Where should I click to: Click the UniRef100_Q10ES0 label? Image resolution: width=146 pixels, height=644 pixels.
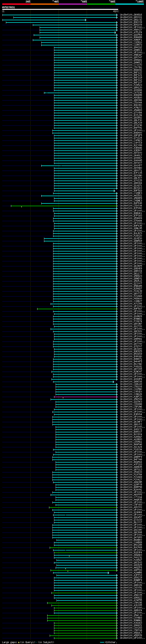click(131, 239)
